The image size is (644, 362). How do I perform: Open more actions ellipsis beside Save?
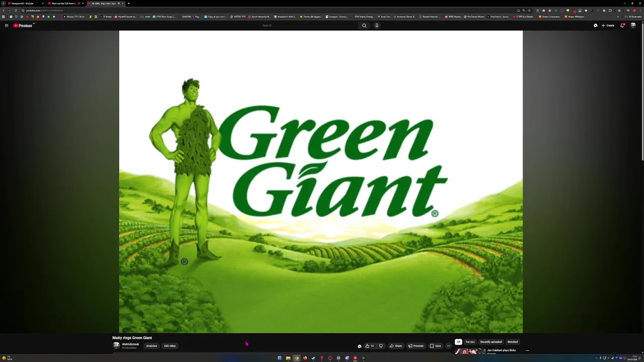click(x=448, y=346)
